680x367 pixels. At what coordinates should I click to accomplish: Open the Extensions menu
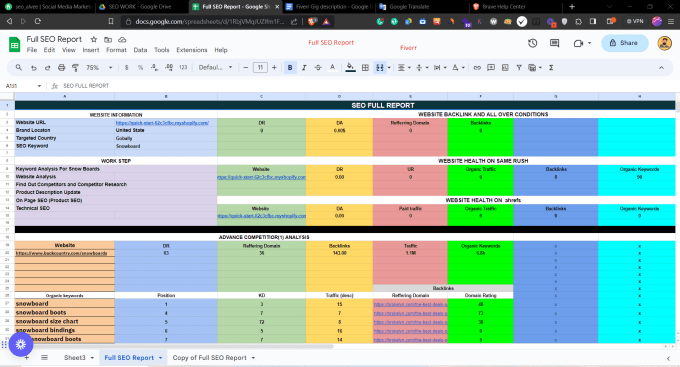(192, 50)
